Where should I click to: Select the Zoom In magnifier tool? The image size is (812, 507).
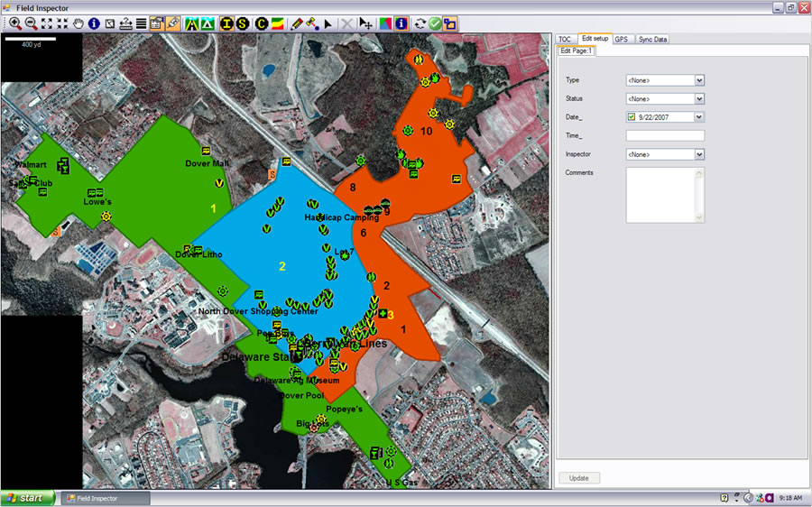coord(15,23)
